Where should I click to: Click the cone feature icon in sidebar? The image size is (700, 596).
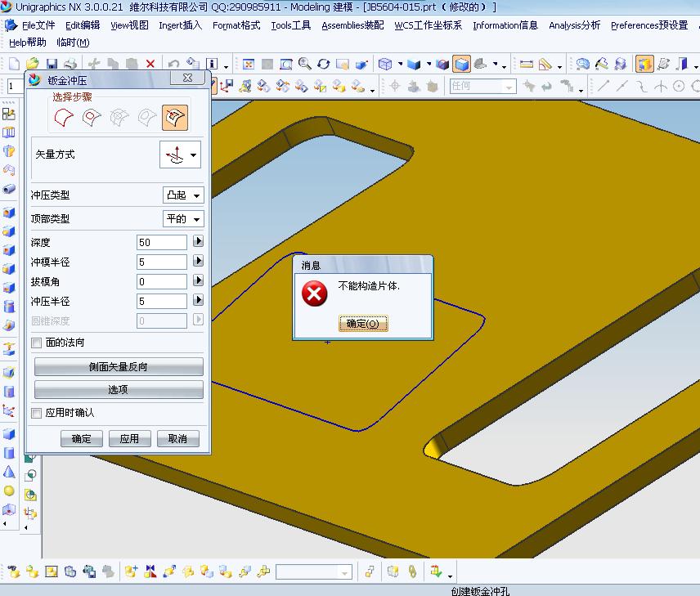coord(9,472)
